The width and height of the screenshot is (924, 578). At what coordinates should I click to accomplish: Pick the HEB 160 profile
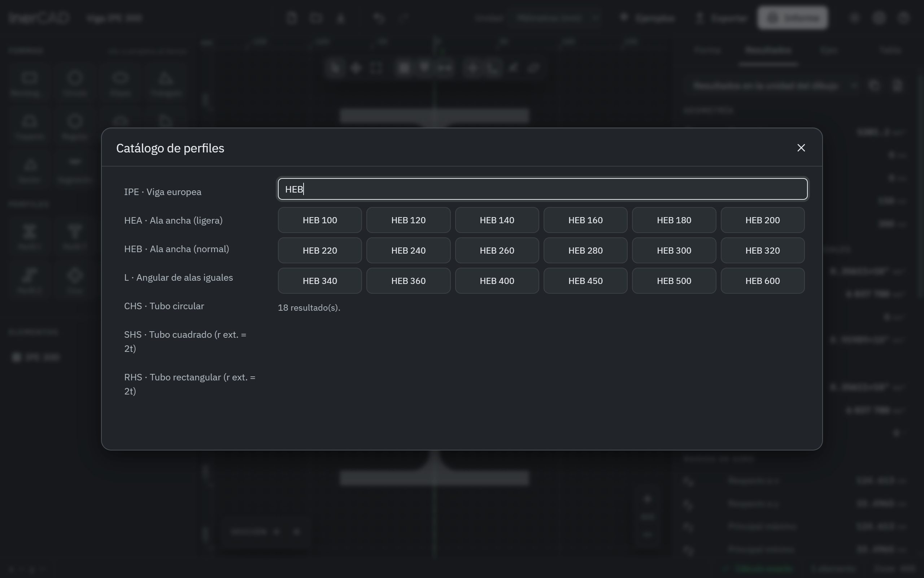pyautogui.click(x=586, y=220)
